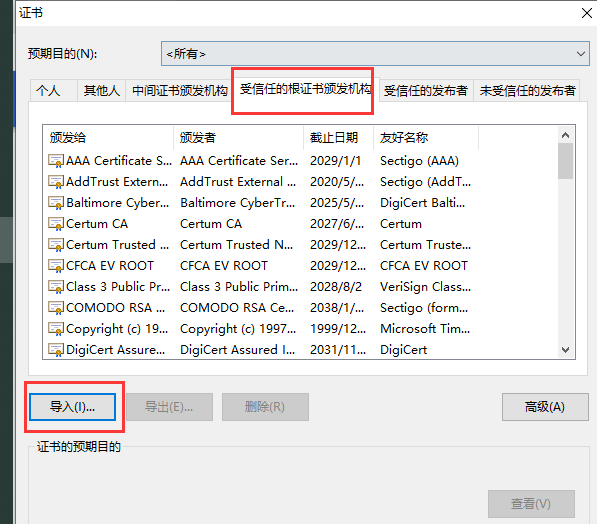Click certificate icon for DigiCert Assured row
The width and height of the screenshot is (597, 524).
56,350
